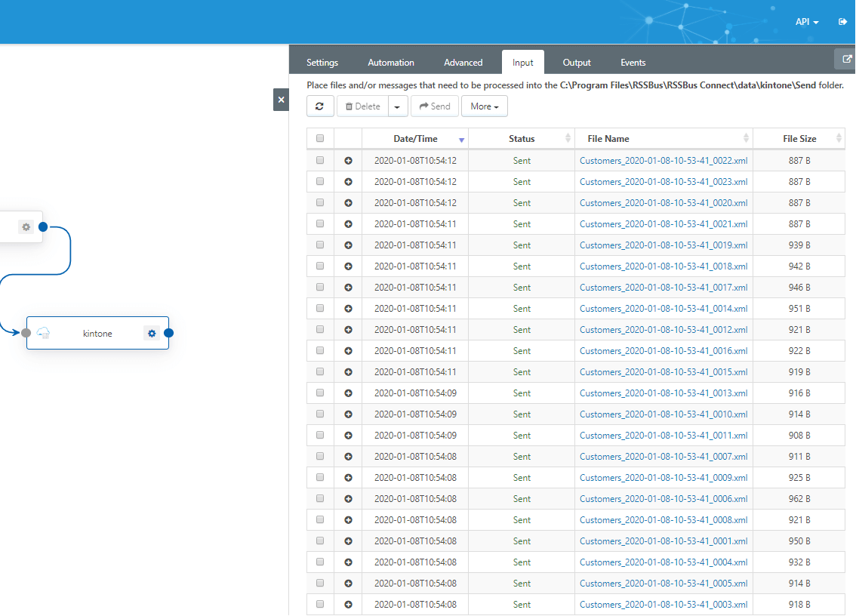Select the checkbox for Customers 0023 file row
Screen dimensions: 856x616
click(x=320, y=182)
